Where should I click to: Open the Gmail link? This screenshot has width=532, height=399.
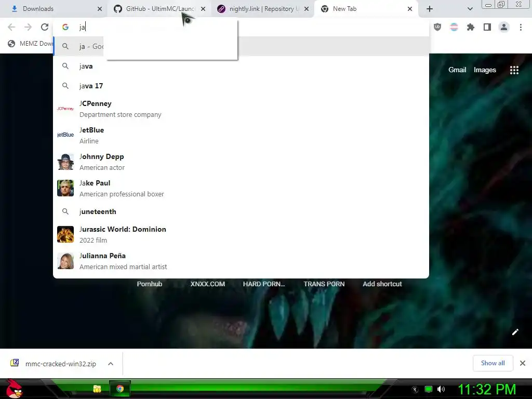457,70
